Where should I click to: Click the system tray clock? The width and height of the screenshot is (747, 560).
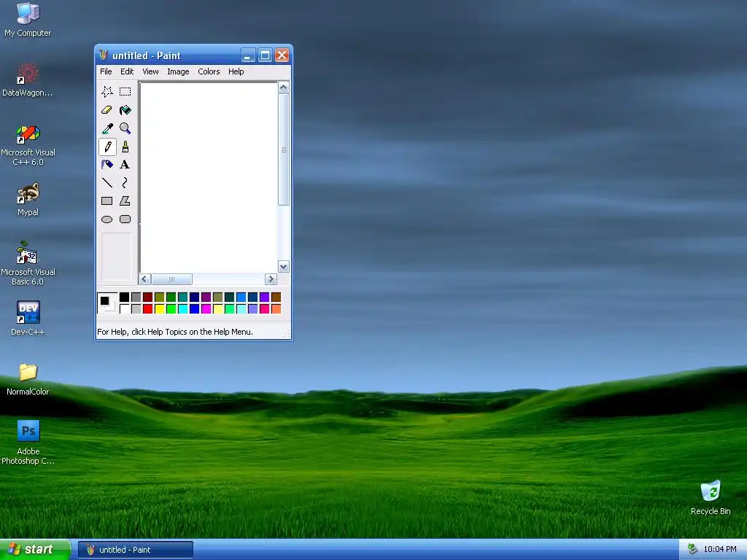click(720, 550)
